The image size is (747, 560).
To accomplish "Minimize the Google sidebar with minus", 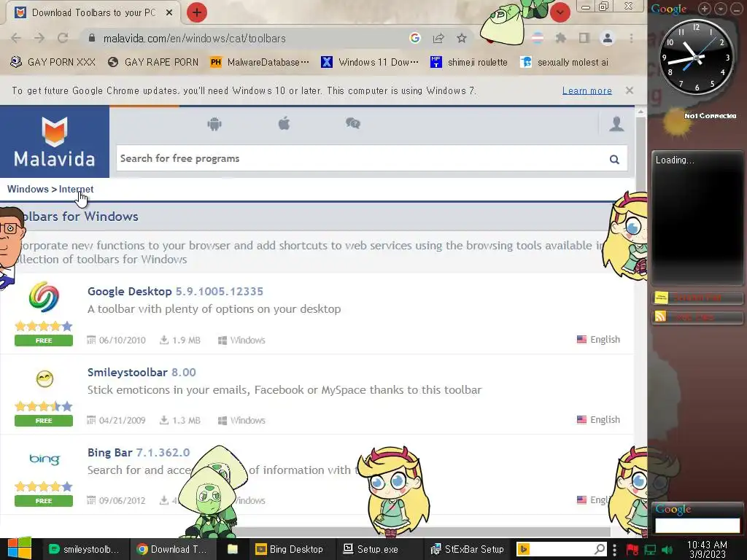I will pyautogui.click(x=737, y=9).
